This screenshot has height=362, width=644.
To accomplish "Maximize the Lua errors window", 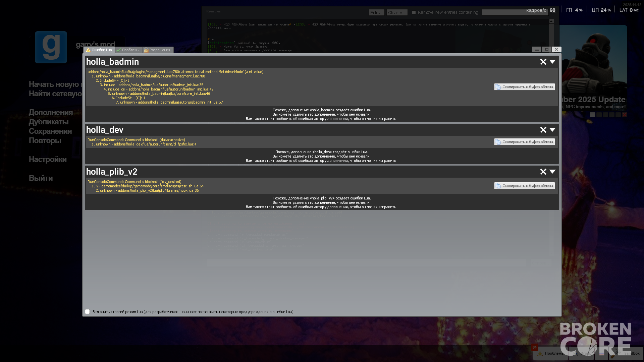I will (x=547, y=49).
